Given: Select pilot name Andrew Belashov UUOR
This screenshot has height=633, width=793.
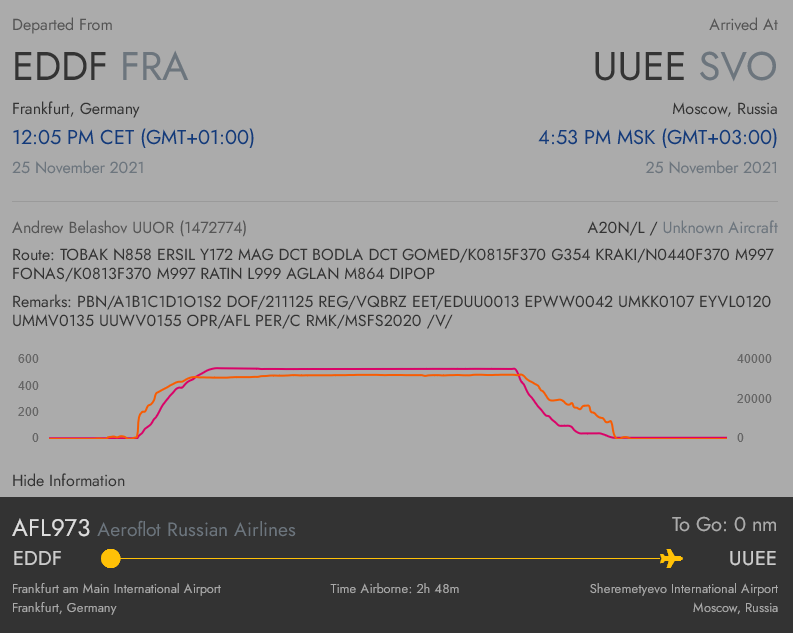Looking at the screenshot, I should (x=129, y=228).
